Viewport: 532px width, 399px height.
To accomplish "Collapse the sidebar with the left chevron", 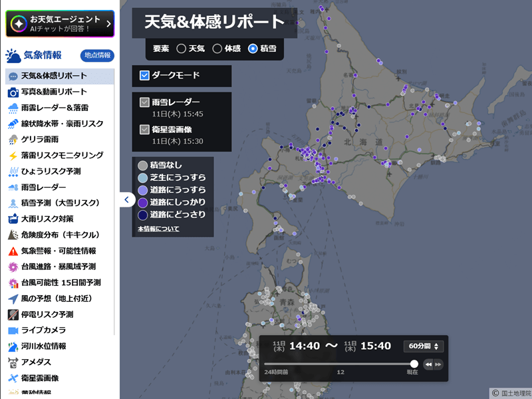I will (x=127, y=199).
